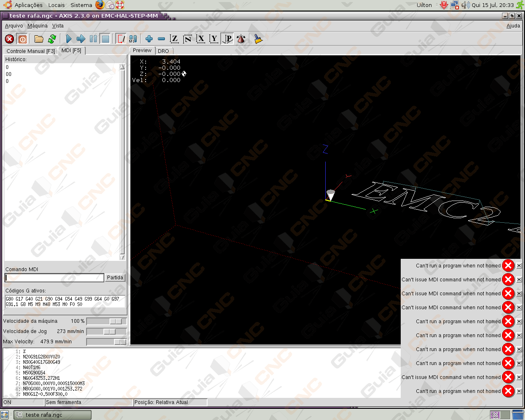Switch to Z top view
Viewport: 525px width, 420px height.
pos(174,39)
